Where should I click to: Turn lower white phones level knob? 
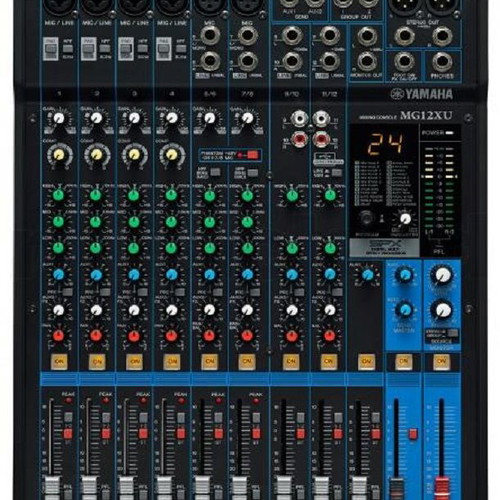tap(442, 310)
